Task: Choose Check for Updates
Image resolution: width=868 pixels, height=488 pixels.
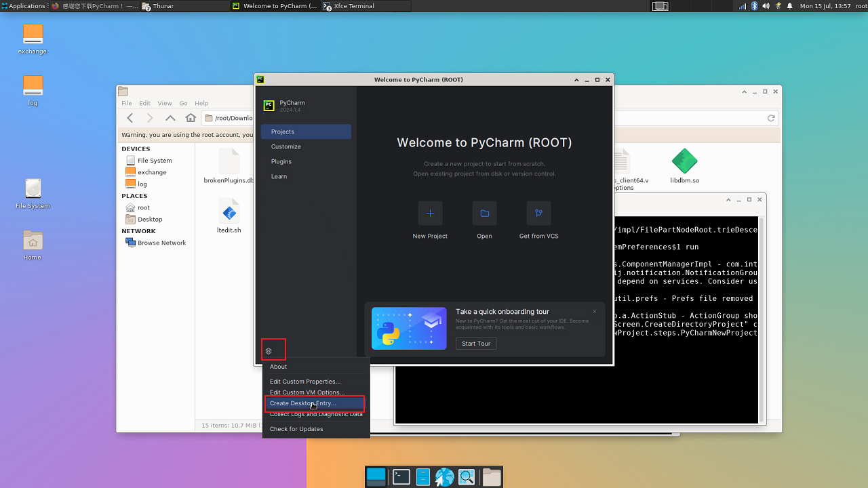Action: pos(296,429)
